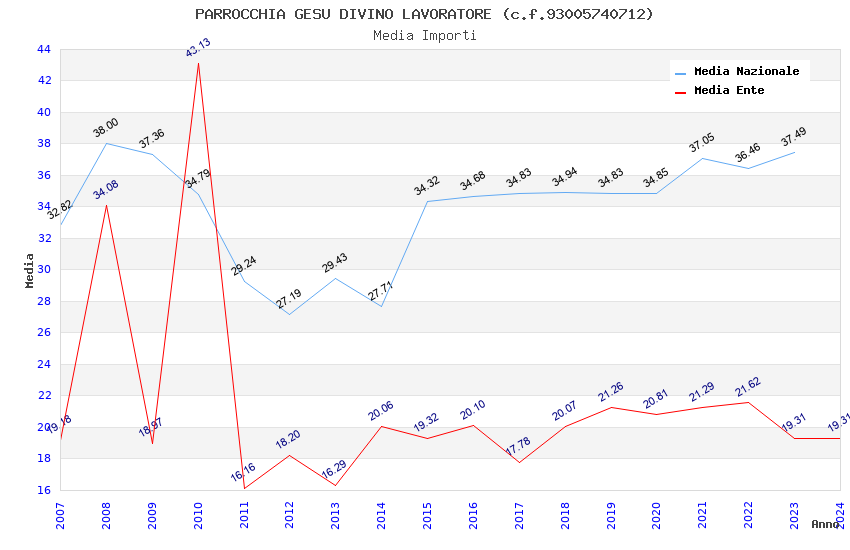Click the 34.08 data label
Screen dimensions: 850x550
pyautogui.click(x=105, y=190)
